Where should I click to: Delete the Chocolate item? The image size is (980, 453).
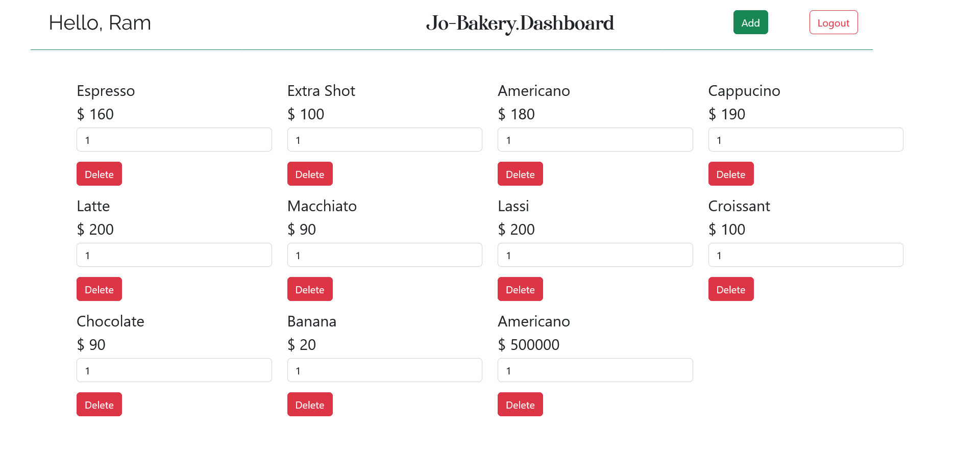pyautogui.click(x=99, y=404)
